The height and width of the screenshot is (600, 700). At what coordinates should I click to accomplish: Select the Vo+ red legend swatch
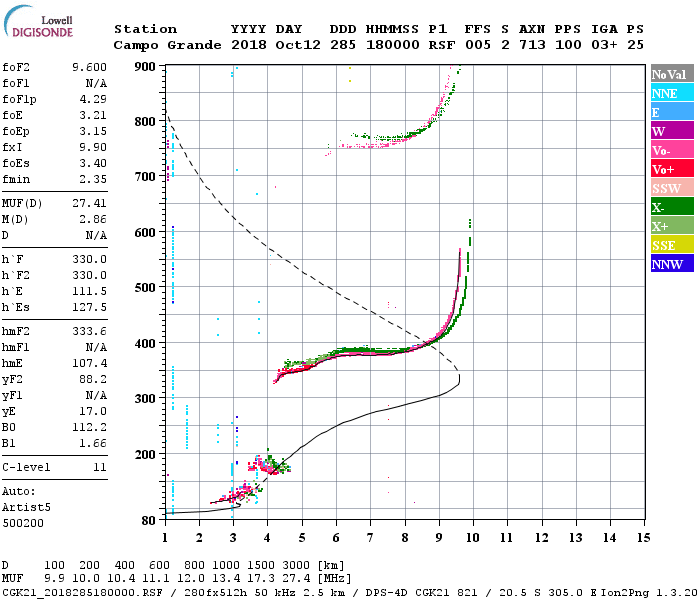pyautogui.click(x=672, y=169)
